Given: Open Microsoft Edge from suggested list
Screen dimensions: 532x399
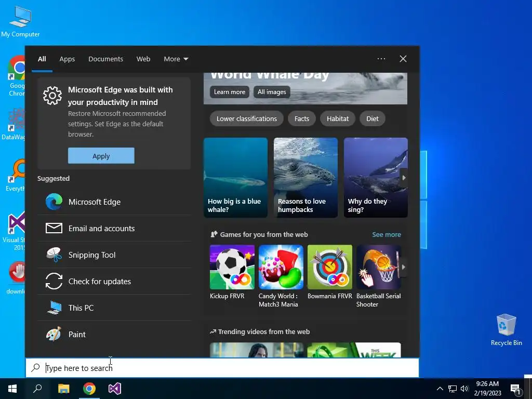Looking at the screenshot, I should [114, 202].
